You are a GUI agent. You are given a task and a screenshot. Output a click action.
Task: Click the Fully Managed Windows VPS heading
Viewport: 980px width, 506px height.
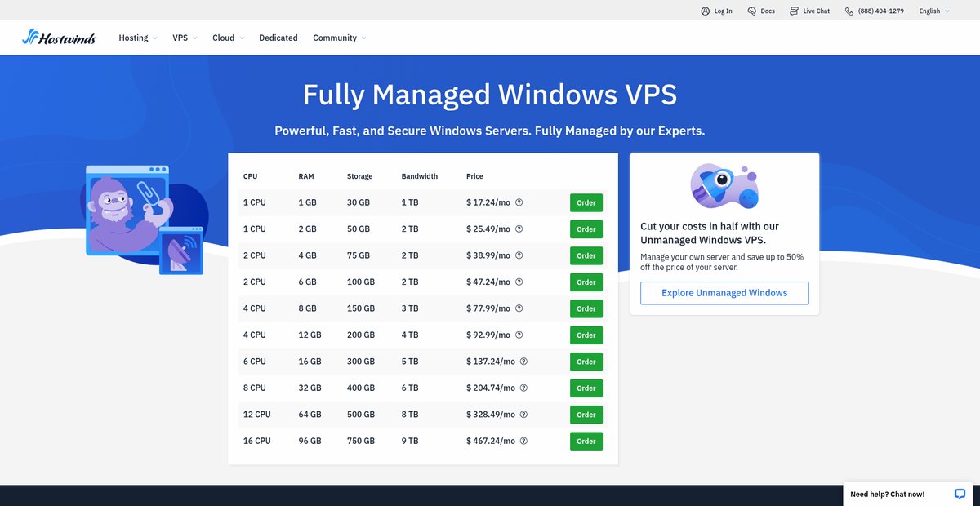pos(490,95)
